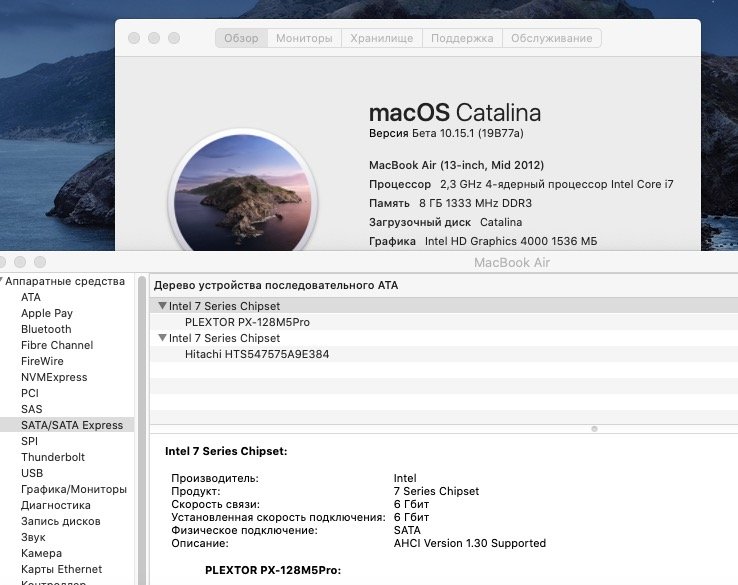This screenshot has height=585, width=738.
Task: Select SATA/SATA Express in the sidebar
Action: tap(67, 425)
